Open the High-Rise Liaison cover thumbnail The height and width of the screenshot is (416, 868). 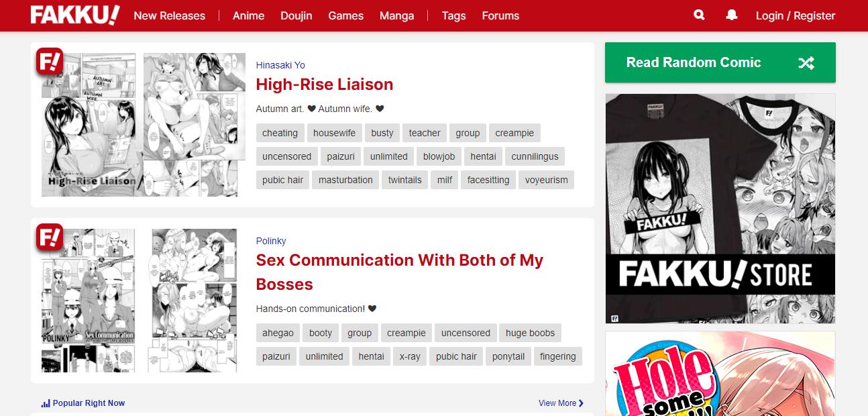(89, 125)
